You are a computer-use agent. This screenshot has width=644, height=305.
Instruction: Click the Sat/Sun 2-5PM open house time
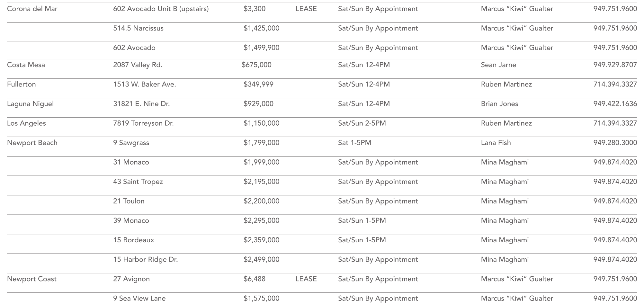(362, 123)
